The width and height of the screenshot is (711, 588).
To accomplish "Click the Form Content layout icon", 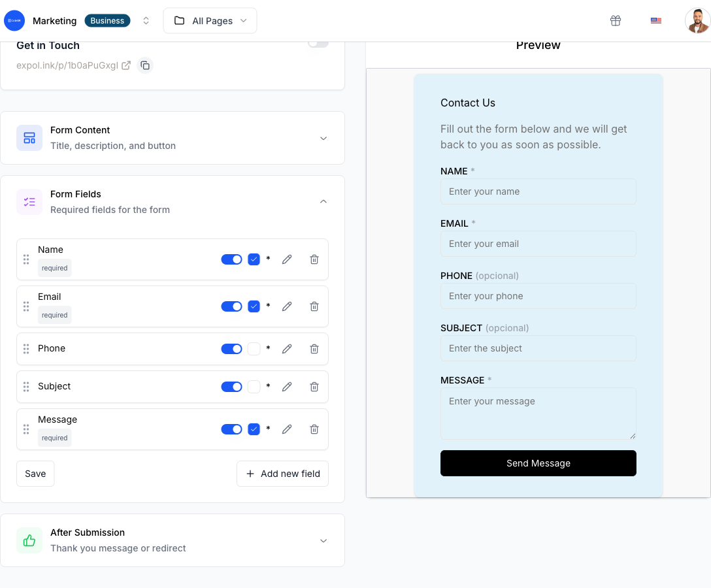I will [x=29, y=138].
